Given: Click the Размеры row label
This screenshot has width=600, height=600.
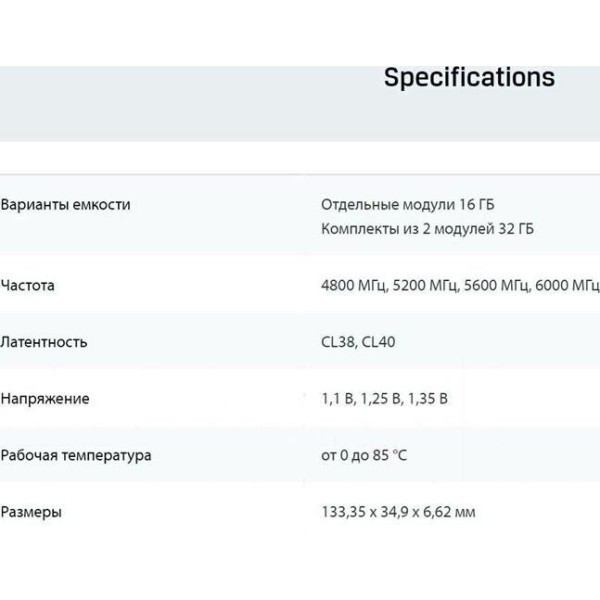Looking at the screenshot, I should (x=31, y=512).
